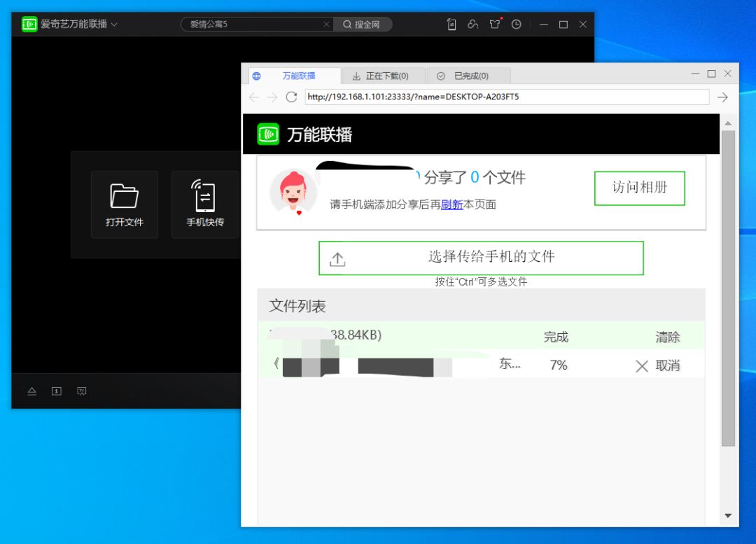Refresh the page using the reload icon
Image resolution: width=756 pixels, height=544 pixels.
click(x=292, y=97)
